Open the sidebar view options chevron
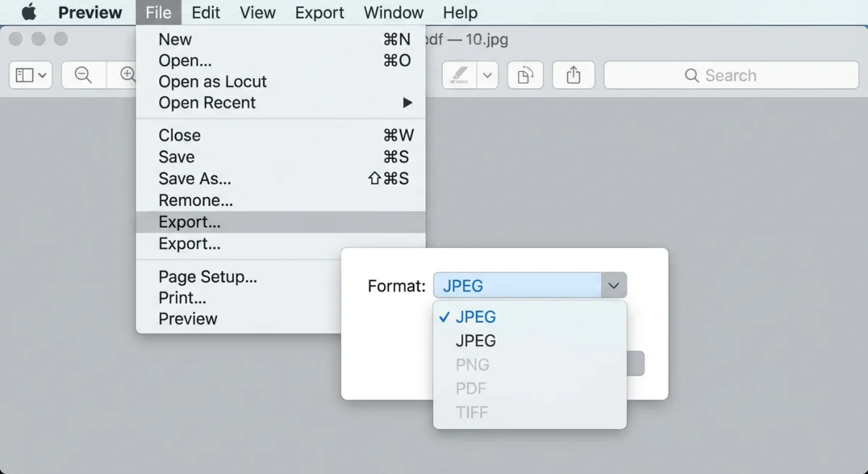Image resolution: width=868 pixels, height=474 pixels. point(43,75)
